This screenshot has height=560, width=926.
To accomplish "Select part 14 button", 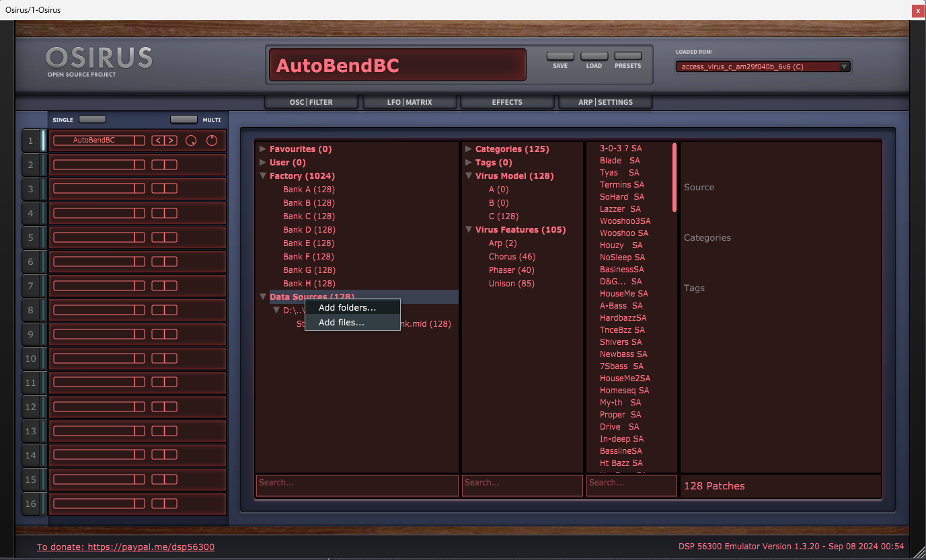I will click(31, 456).
